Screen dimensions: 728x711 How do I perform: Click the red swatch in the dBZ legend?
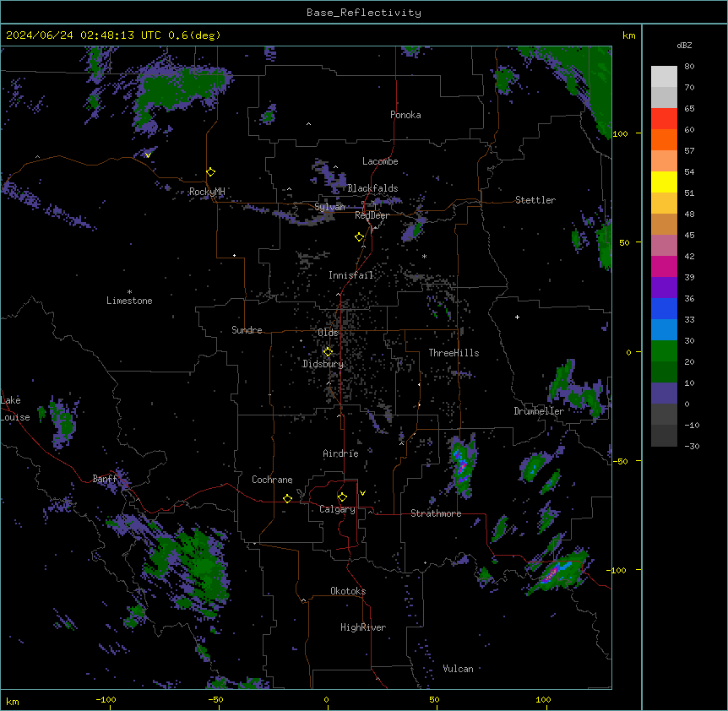coord(664,119)
